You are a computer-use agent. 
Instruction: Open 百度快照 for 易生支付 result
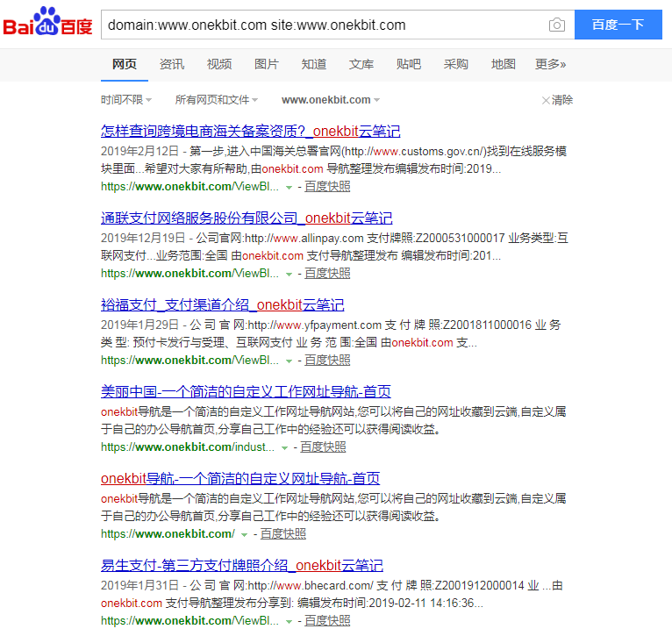[327, 620]
